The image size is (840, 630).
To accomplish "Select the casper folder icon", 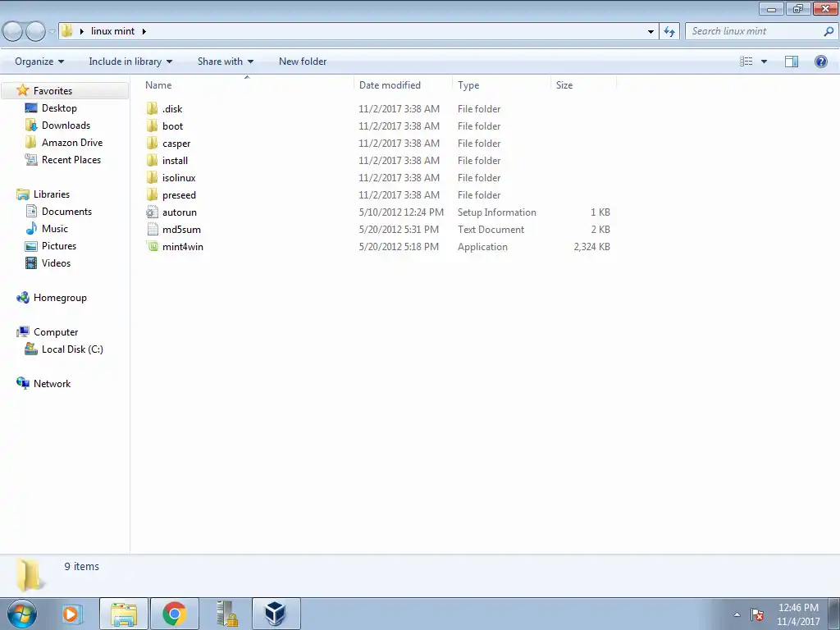I will point(153,143).
